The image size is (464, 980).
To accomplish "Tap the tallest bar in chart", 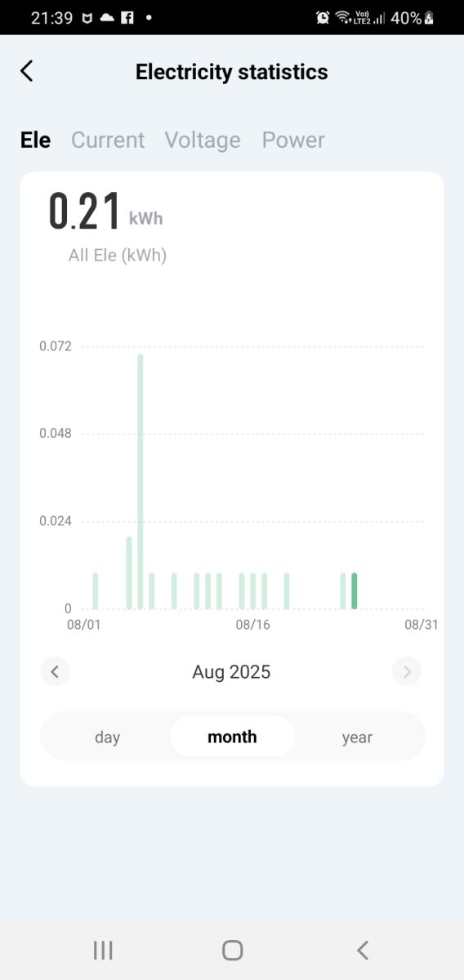I will (141, 481).
